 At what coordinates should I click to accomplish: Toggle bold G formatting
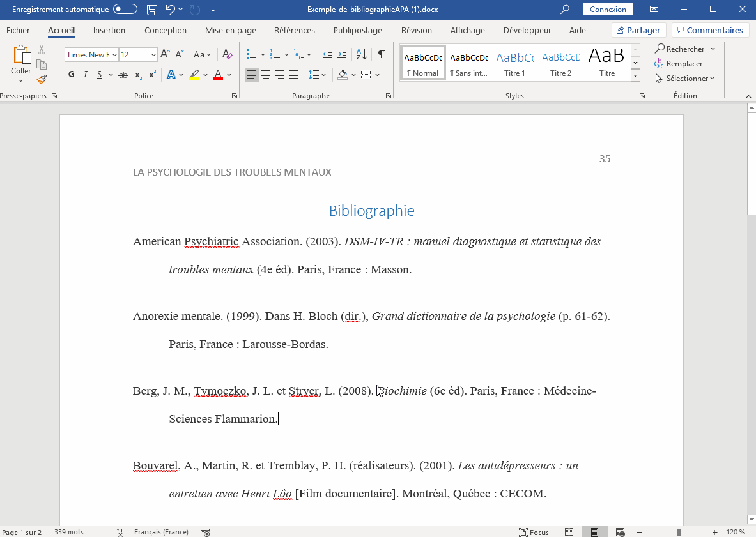(x=72, y=75)
